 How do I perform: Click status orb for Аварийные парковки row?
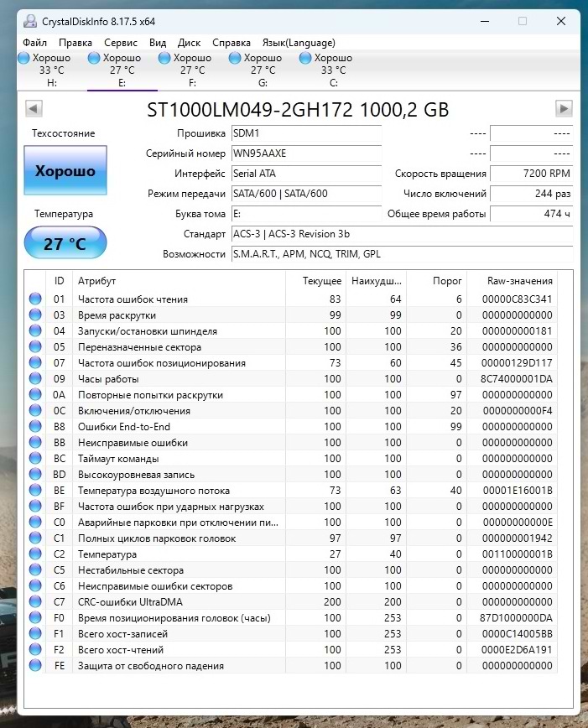click(x=35, y=522)
